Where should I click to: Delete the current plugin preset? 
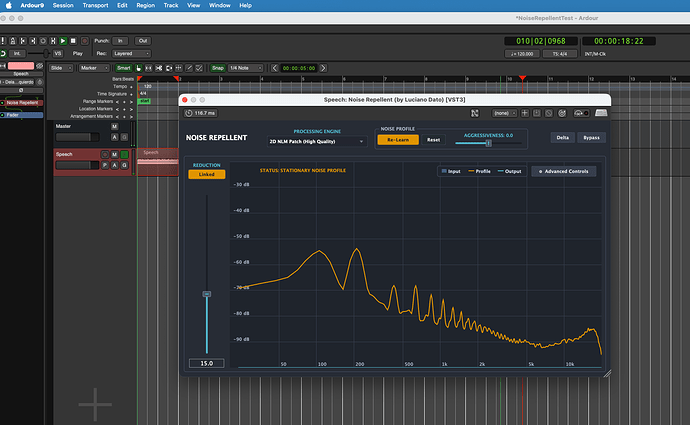click(x=549, y=113)
